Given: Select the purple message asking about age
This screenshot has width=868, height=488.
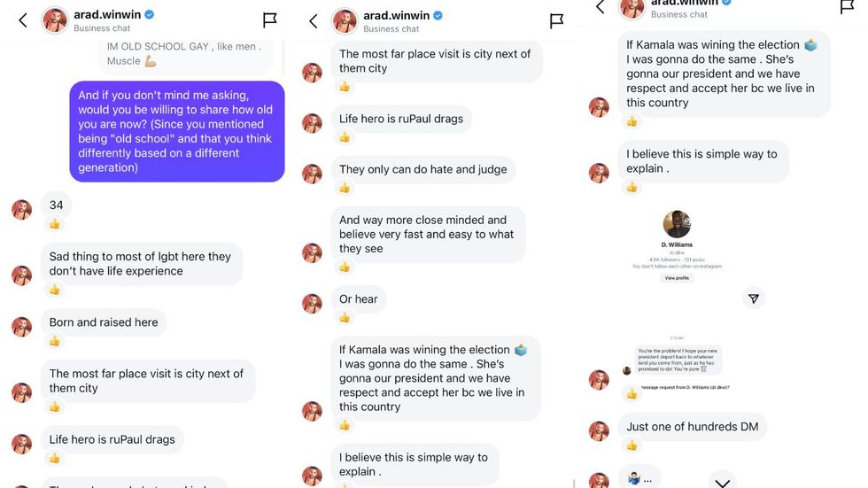Looking at the screenshot, I should (x=177, y=131).
